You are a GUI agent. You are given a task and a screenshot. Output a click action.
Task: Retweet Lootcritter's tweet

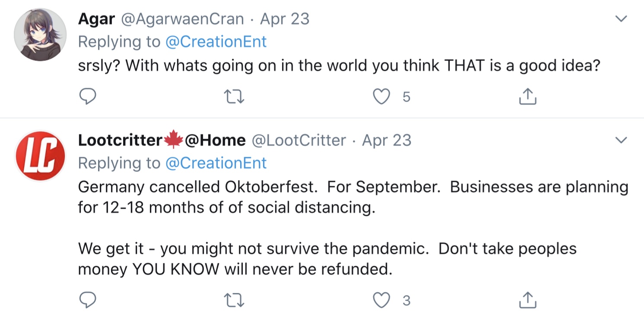click(x=235, y=300)
